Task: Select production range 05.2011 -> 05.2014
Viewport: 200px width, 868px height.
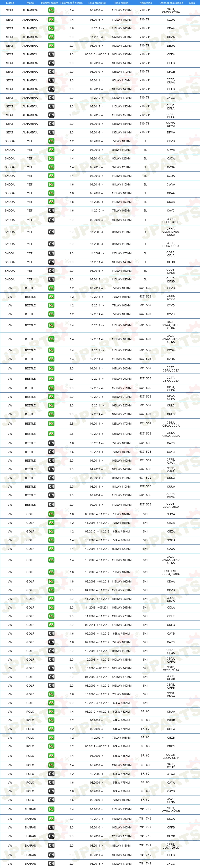Action: click(x=97, y=746)
